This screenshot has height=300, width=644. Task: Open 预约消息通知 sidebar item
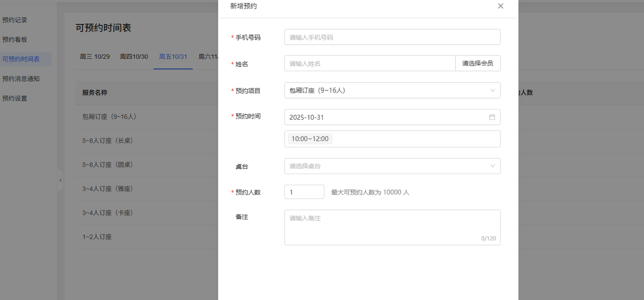coord(21,79)
